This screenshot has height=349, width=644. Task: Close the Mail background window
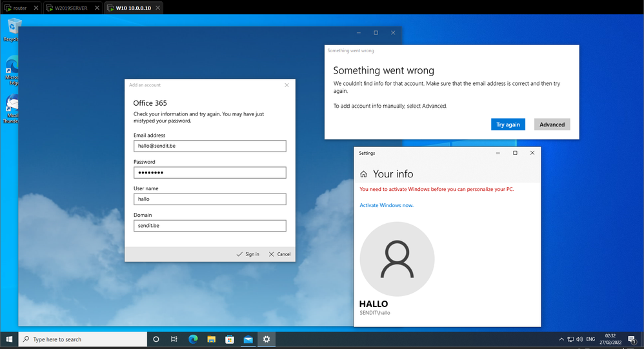393,33
